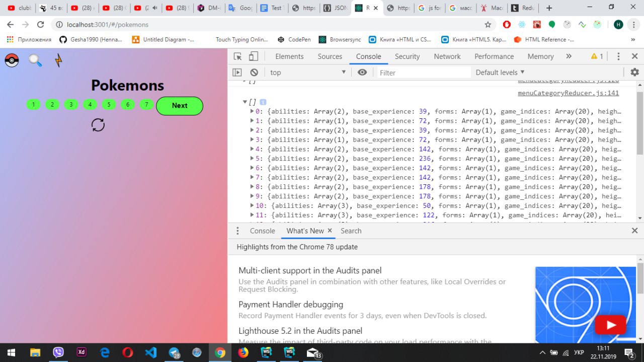644x362 pixels.
Task: Go to Pokemons page 4
Action: (90, 105)
